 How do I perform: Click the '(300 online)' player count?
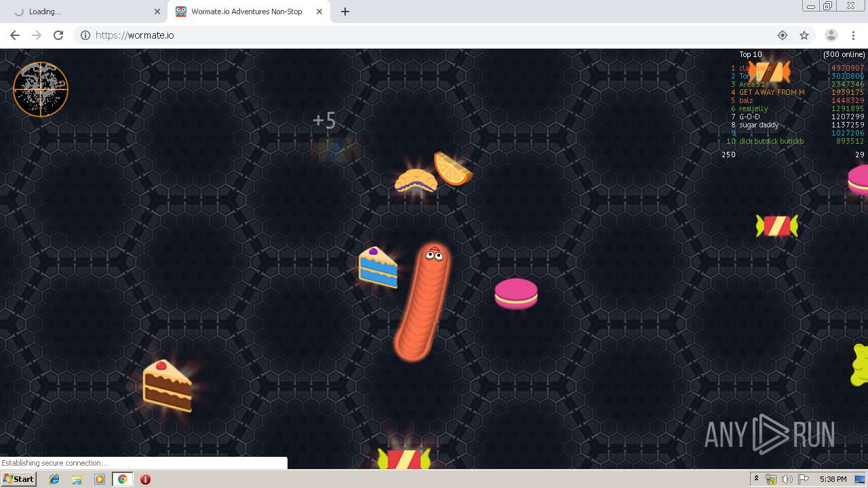pos(844,54)
